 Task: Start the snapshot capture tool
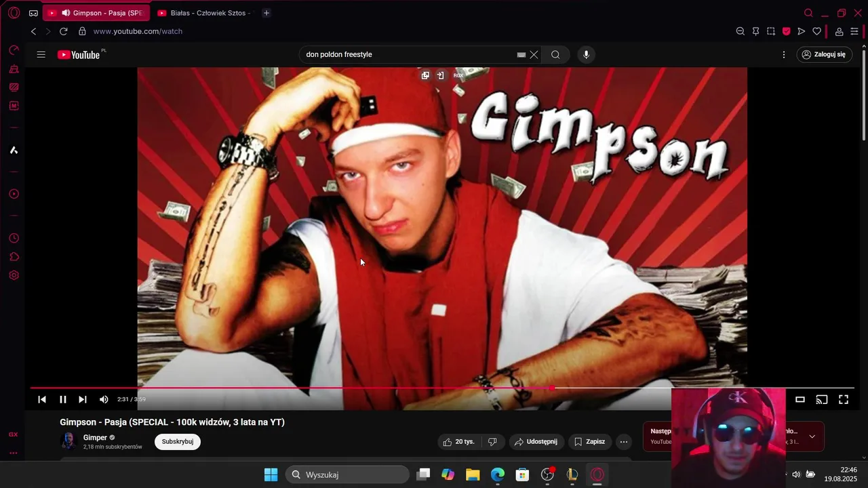point(771,31)
